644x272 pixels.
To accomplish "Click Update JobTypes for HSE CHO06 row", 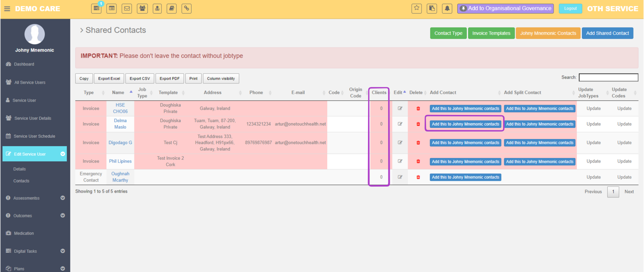I will [x=593, y=108].
